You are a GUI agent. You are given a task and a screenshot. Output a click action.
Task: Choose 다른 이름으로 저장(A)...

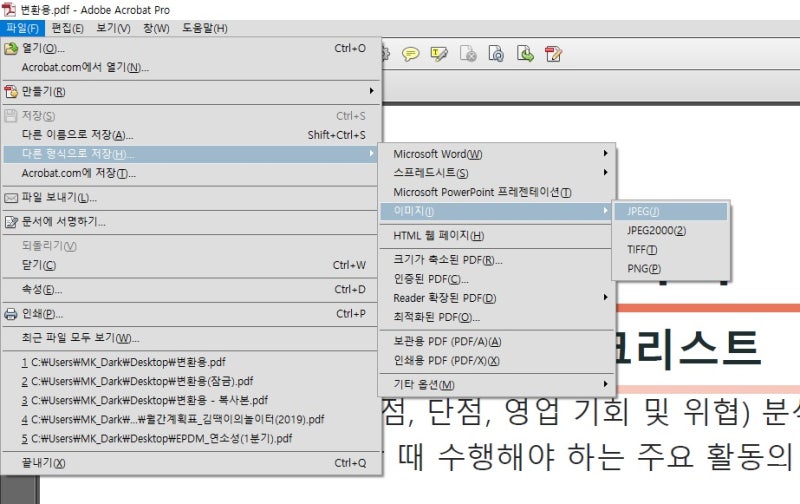(x=191, y=135)
